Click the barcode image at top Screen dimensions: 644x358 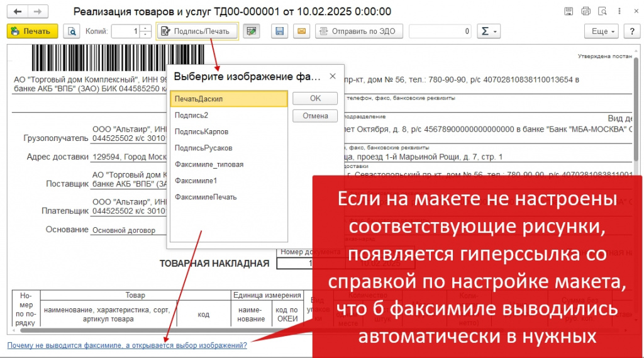pos(118,57)
